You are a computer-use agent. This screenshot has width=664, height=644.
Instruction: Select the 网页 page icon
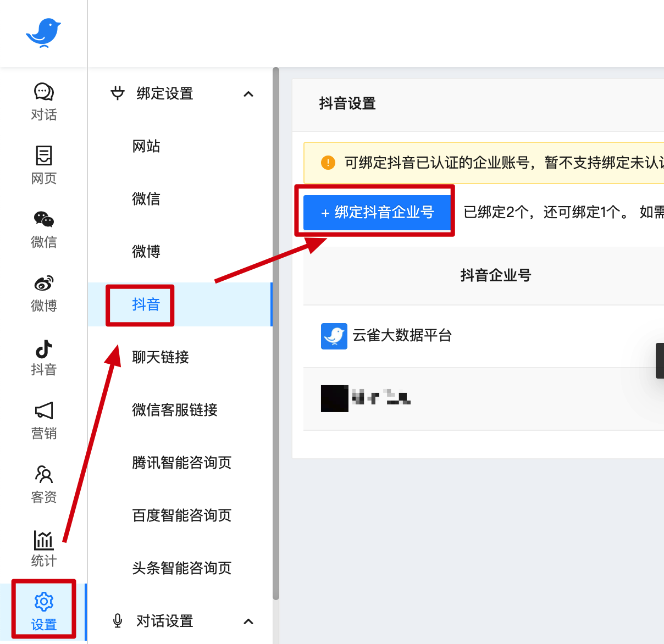(x=44, y=156)
